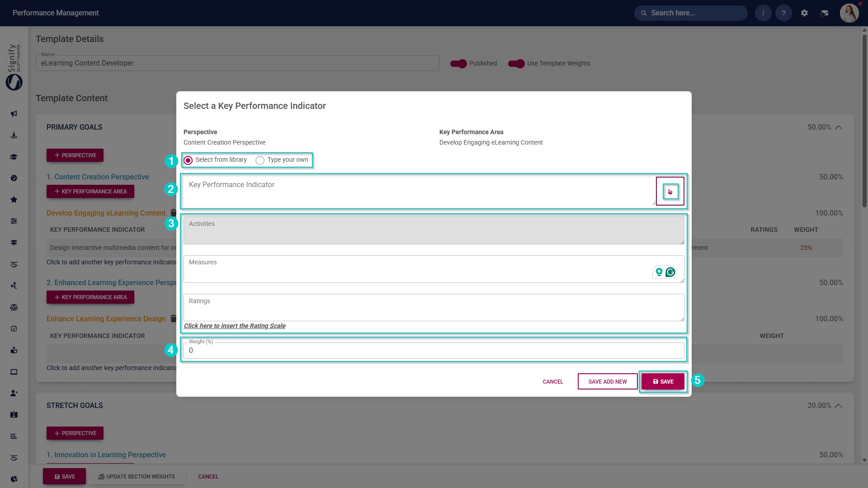Open '1. Content Creation Perspective' link
The image size is (868, 488).
pyautogui.click(x=98, y=177)
